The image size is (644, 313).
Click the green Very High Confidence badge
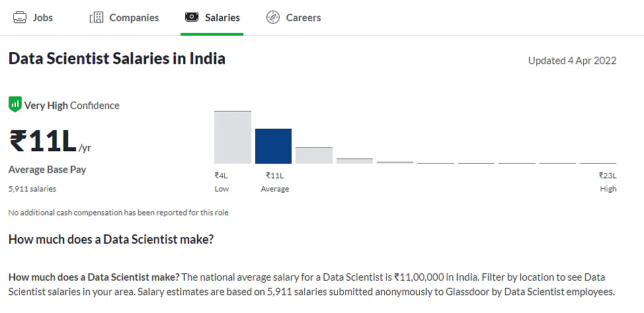pyautogui.click(x=15, y=105)
